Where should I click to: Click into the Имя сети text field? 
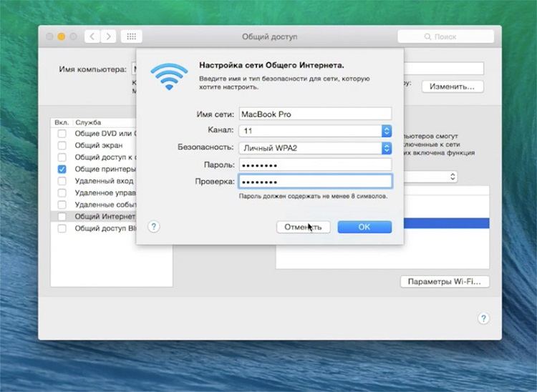click(314, 114)
